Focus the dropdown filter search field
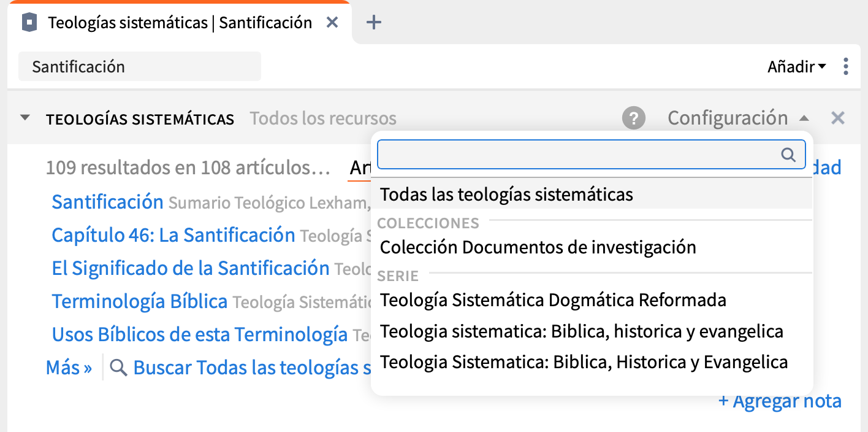 [x=591, y=155]
